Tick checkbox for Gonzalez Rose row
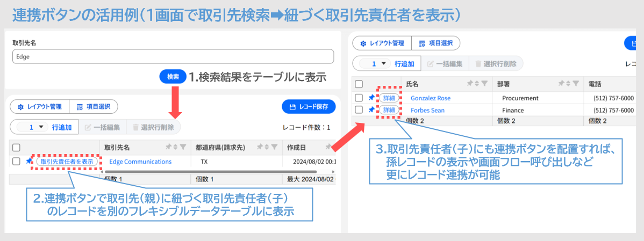Screen dimensions: 644x241 tap(359, 98)
